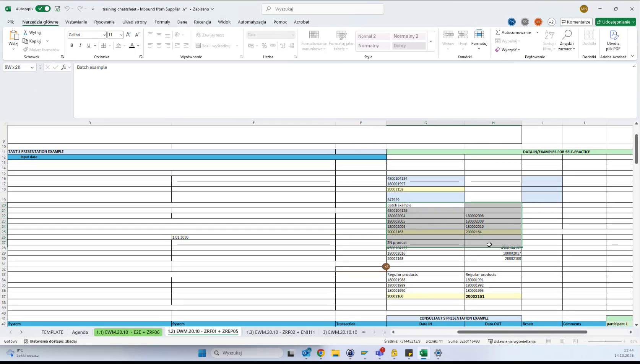Toggle the Autozapis switch off
The image size is (640, 364).
click(x=43, y=8)
